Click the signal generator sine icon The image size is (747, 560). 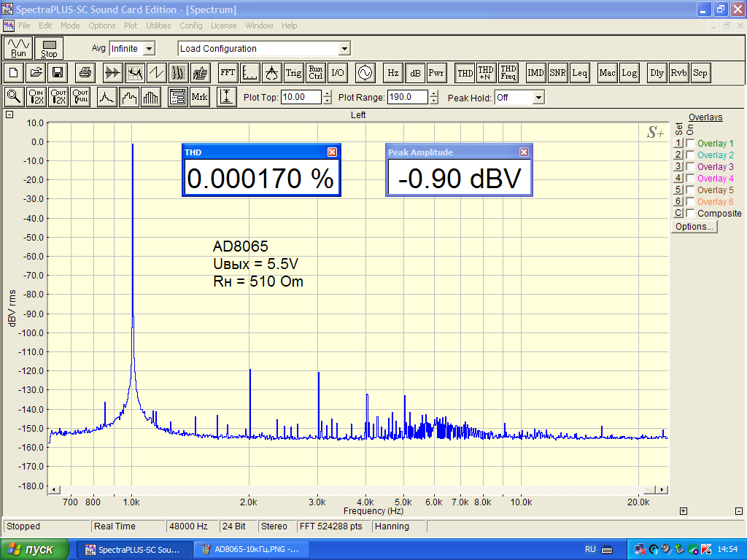click(x=363, y=73)
